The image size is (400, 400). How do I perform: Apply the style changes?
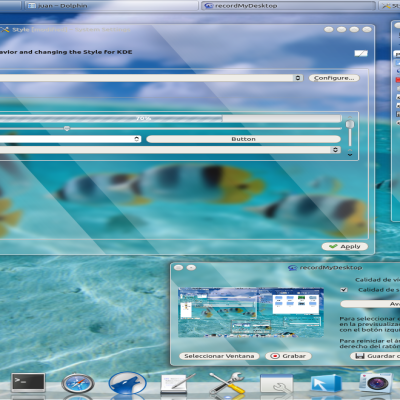(345, 246)
